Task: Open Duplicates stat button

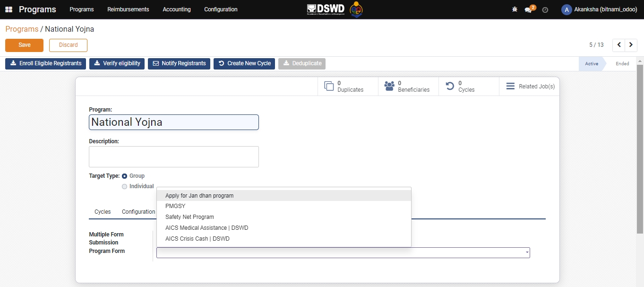Action: point(348,87)
